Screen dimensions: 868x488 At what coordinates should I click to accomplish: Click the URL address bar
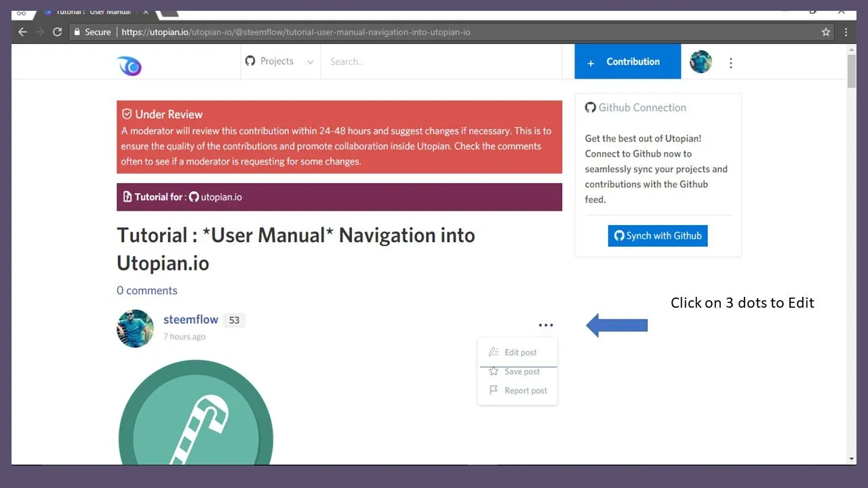(451, 32)
